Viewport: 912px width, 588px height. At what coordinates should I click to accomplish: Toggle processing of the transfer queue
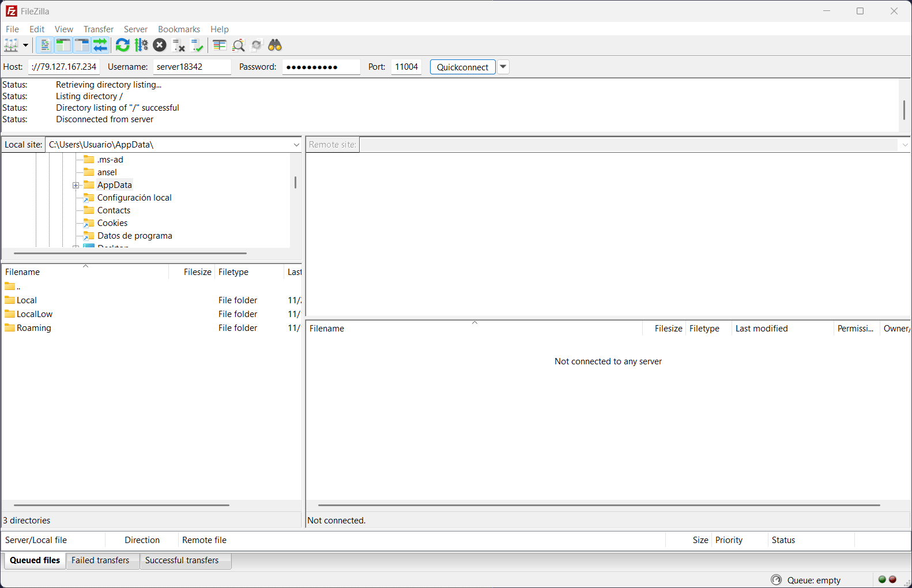point(141,45)
